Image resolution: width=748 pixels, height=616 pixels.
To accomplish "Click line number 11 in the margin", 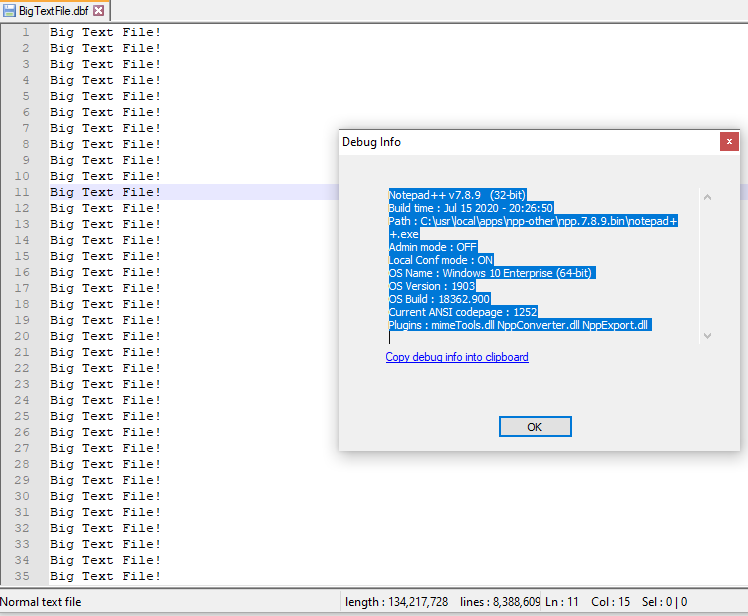I will point(21,192).
